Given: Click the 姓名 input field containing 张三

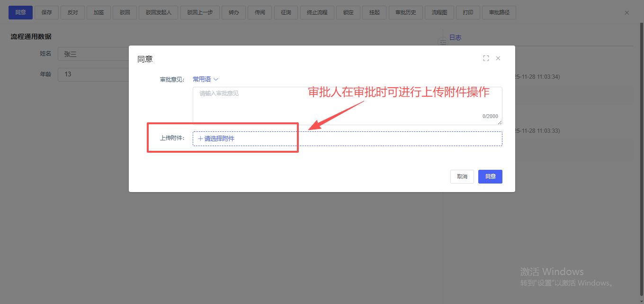Looking at the screenshot, I should [93, 54].
